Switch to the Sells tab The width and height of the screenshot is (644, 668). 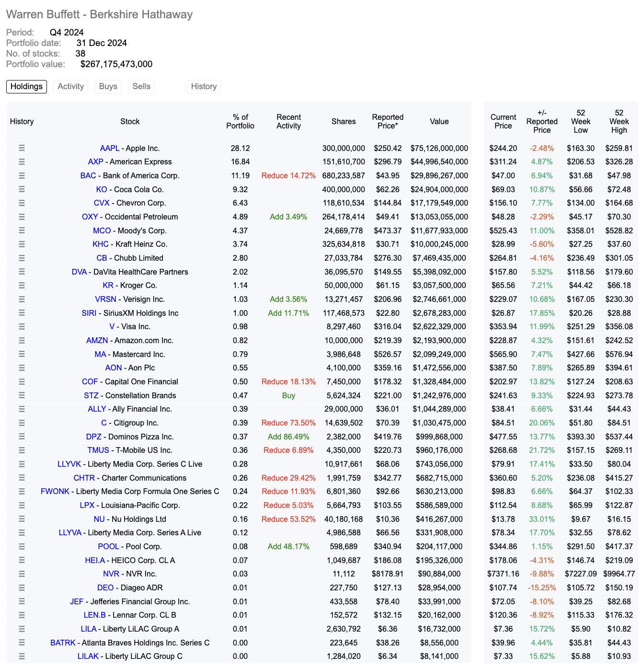(x=141, y=86)
